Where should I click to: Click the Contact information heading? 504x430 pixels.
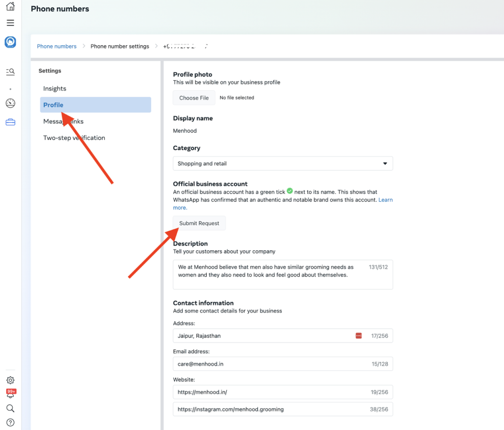pyautogui.click(x=203, y=303)
